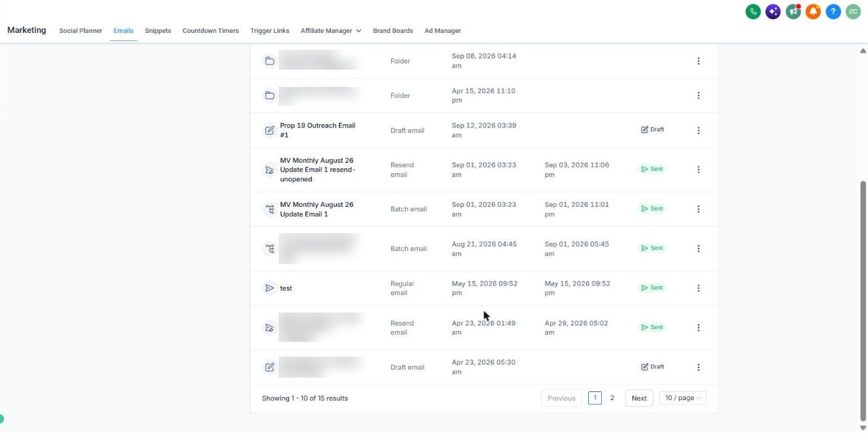Open three-dot menu for Apr 23 05:30 draft
868x433 pixels.
pyautogui.click(x=698, y=367)
